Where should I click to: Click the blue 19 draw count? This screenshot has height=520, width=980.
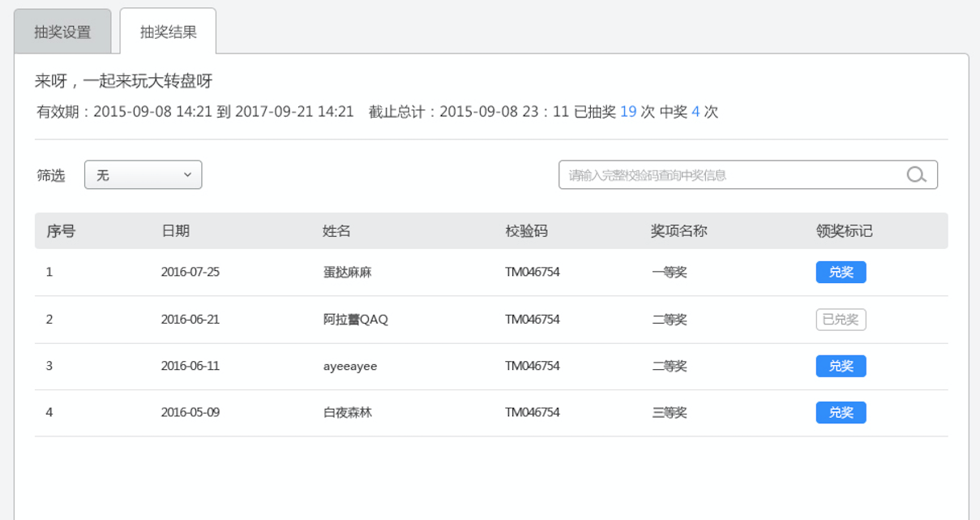point(628,112)
